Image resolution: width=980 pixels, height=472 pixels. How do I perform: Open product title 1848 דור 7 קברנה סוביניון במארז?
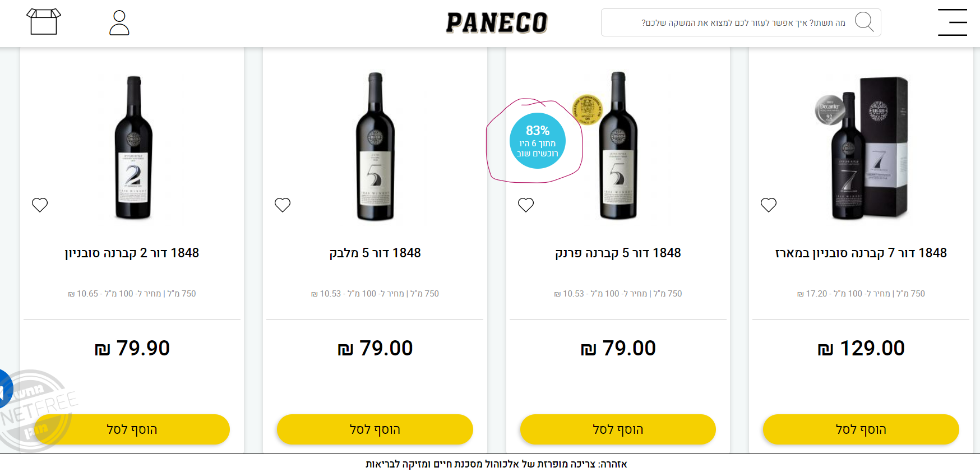pos(861,253)
